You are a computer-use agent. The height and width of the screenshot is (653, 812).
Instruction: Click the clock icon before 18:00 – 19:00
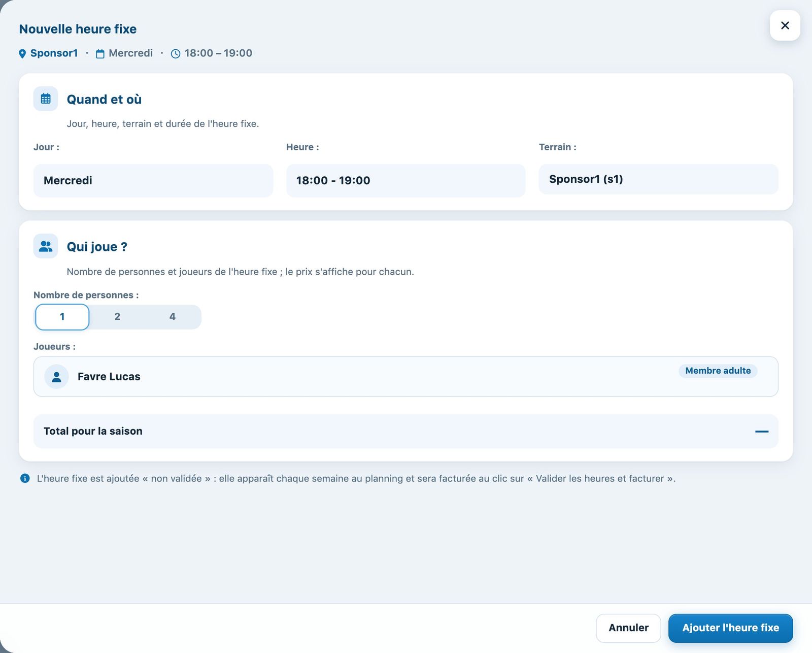(x=176, y=54)
